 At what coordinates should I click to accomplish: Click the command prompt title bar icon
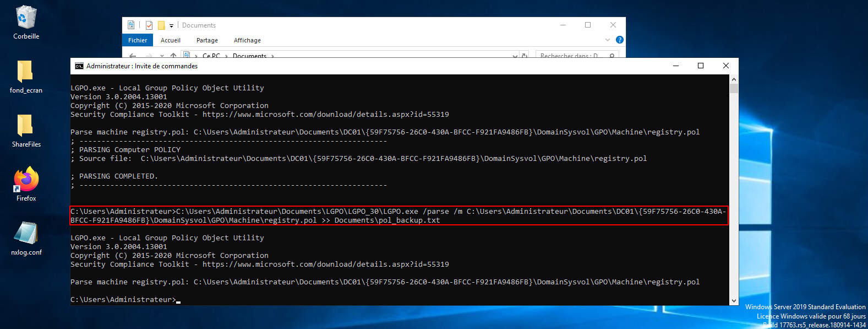[79, 66]
